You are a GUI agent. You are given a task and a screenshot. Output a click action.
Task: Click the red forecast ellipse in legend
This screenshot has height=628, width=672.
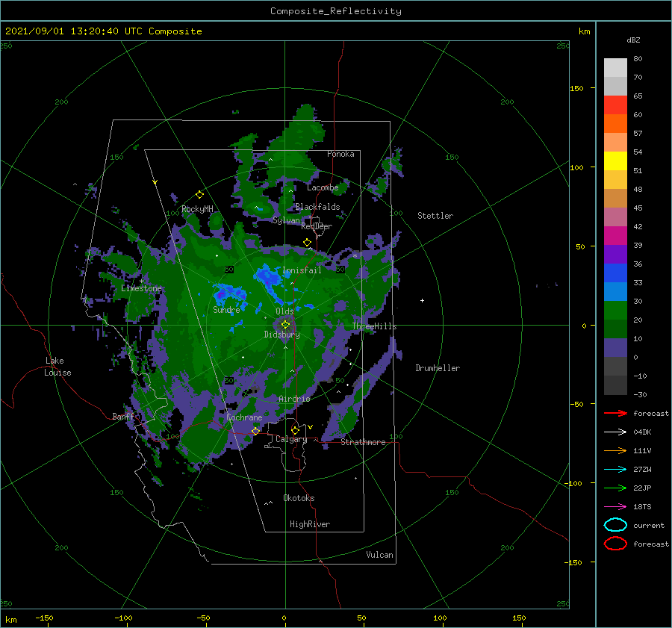pos(615,544)
